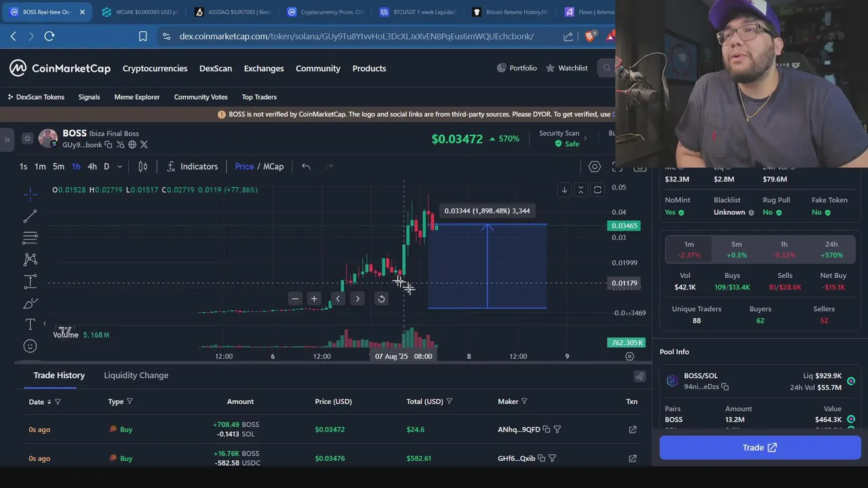Select the 1m chart timeframe
868x488 pixels.
pyautogui.click(x=40, y=166)
